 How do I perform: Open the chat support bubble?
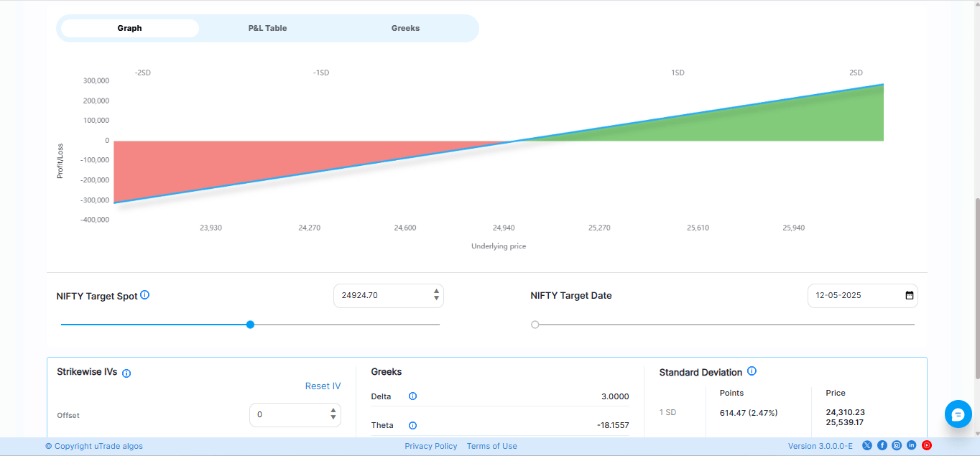coord(958,414)
